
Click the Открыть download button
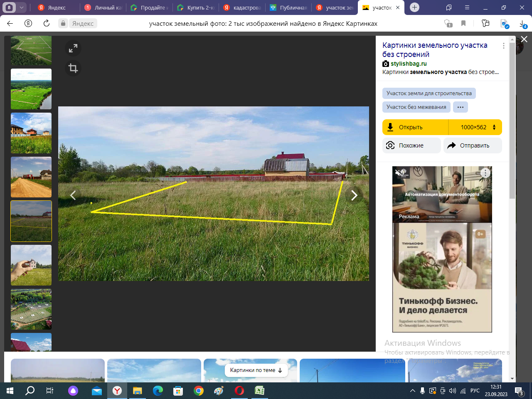[x=415, y=127]
